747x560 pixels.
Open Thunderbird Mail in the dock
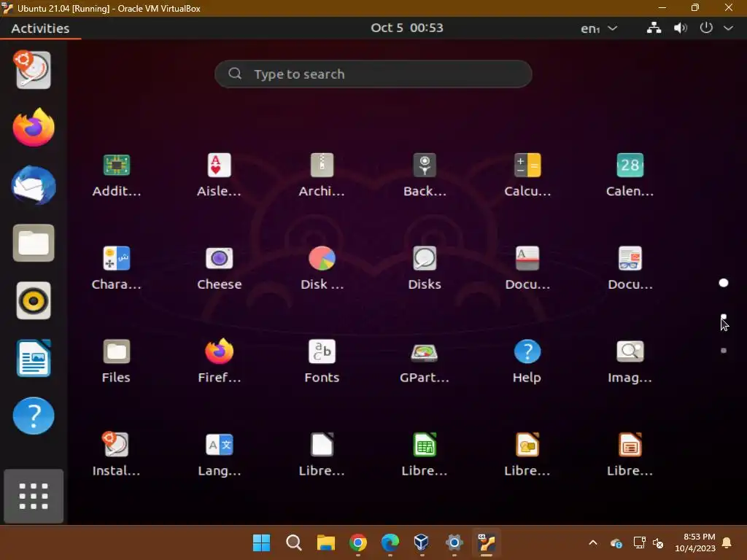[34, 185]
